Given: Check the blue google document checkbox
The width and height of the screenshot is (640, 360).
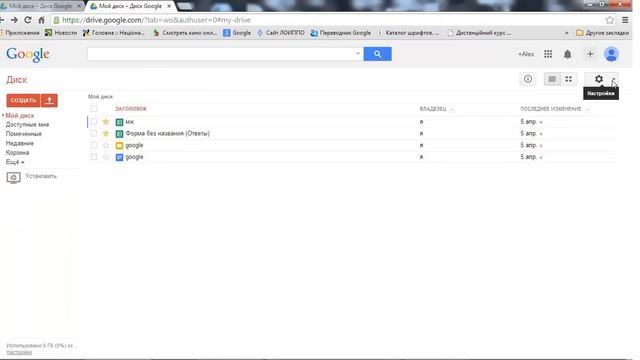Looking at the screenshot, I should pyautogui.click(x=94, y=157).
